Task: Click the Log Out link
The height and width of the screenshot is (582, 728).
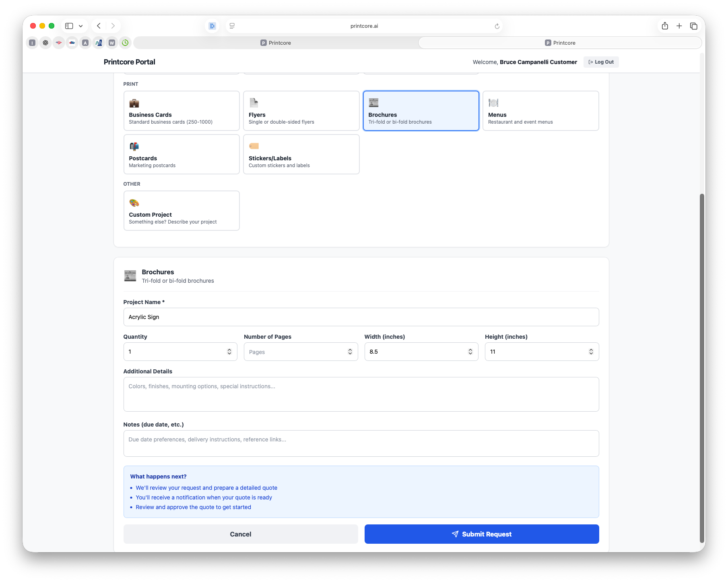Action: [x=601, y=62]
